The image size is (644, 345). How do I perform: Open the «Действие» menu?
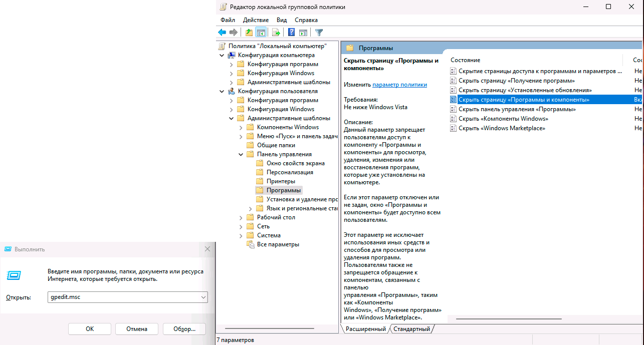[x=256, y=20]
